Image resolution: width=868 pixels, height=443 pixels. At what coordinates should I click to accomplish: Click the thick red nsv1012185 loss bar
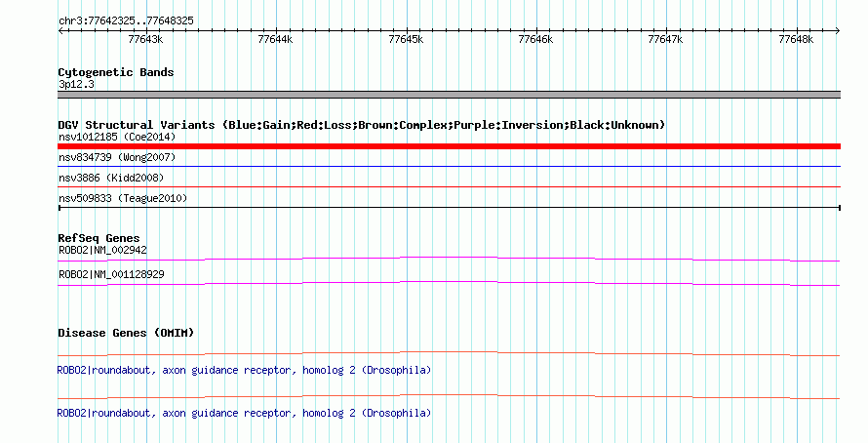coord(449,146)
